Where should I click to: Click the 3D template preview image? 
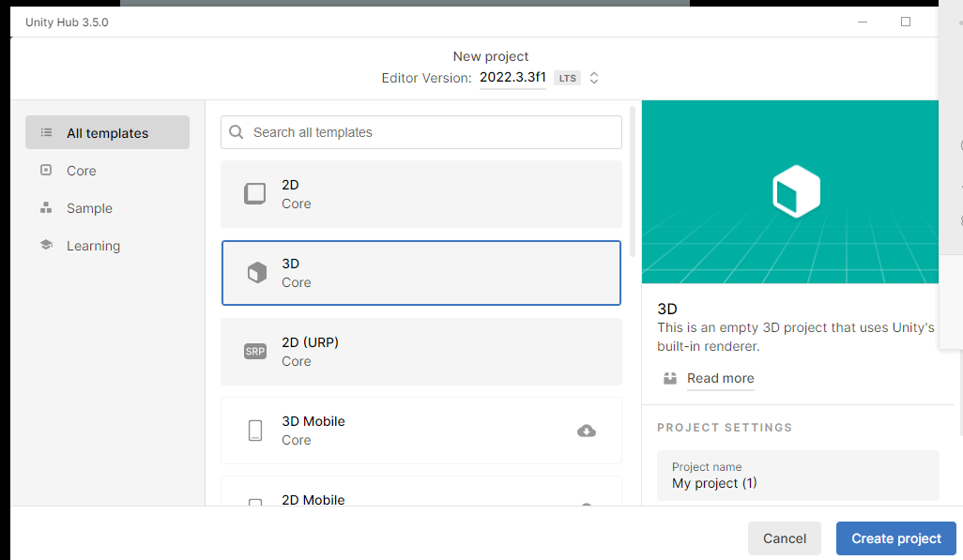789,191
